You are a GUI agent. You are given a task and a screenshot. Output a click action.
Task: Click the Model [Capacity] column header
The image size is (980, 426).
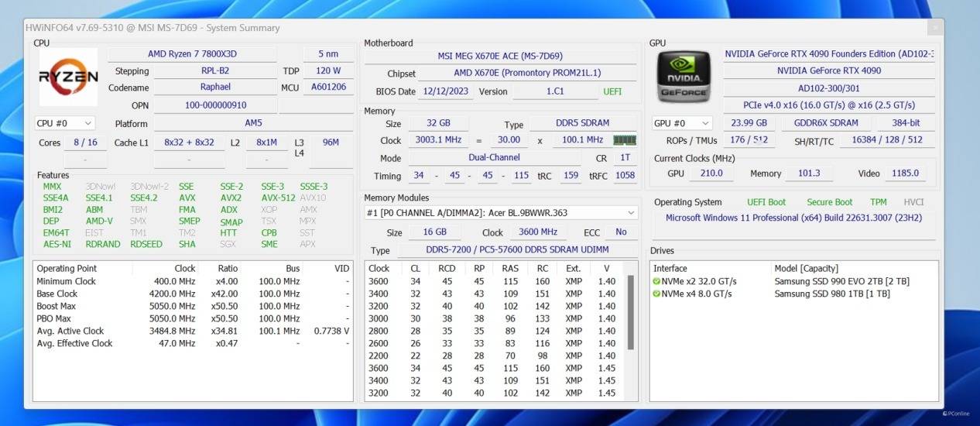pos(807,268)
